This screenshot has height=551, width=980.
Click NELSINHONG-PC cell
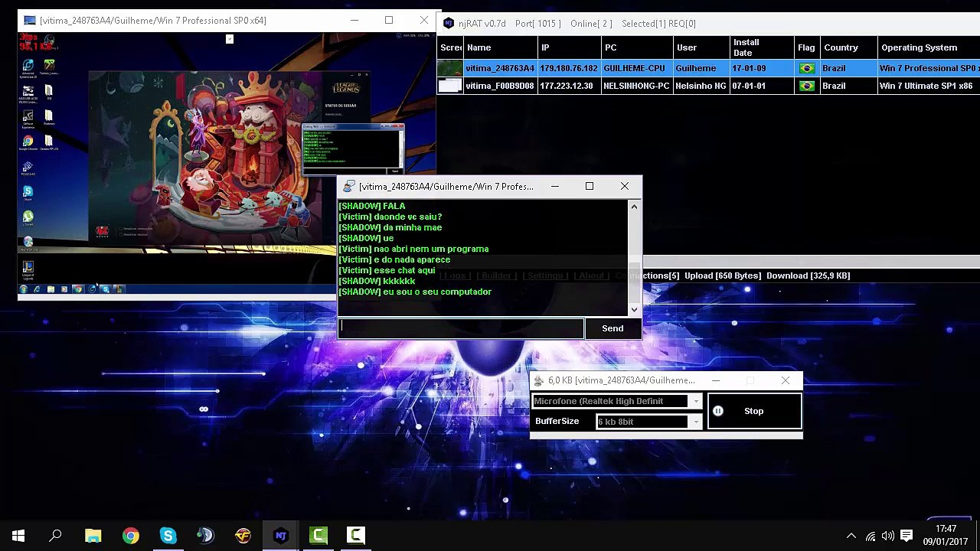click(636, 86)
